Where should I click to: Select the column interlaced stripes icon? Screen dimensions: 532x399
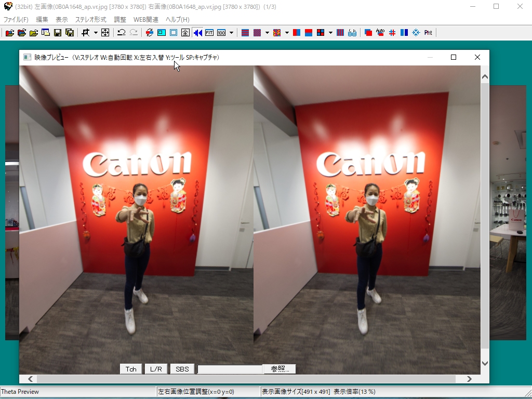pyautogui.click(x=340, y=33)
